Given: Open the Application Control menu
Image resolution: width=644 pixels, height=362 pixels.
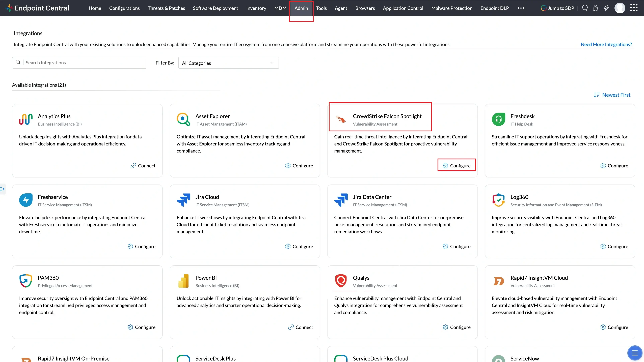Looking at the screenshot, I should (x=403, y=8).
